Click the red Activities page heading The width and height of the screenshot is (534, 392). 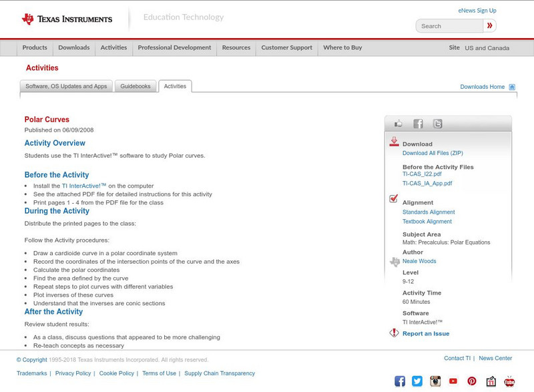click(x=42, y=67)
